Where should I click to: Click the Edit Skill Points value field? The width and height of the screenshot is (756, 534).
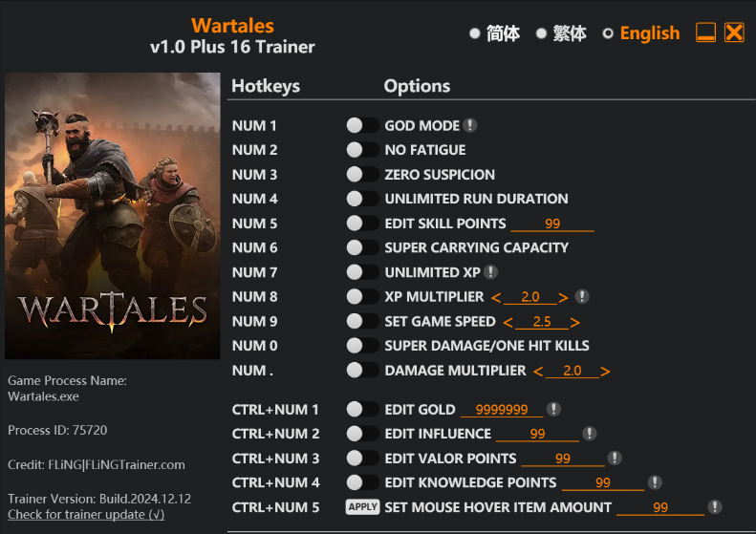click(x=552, y=224)
